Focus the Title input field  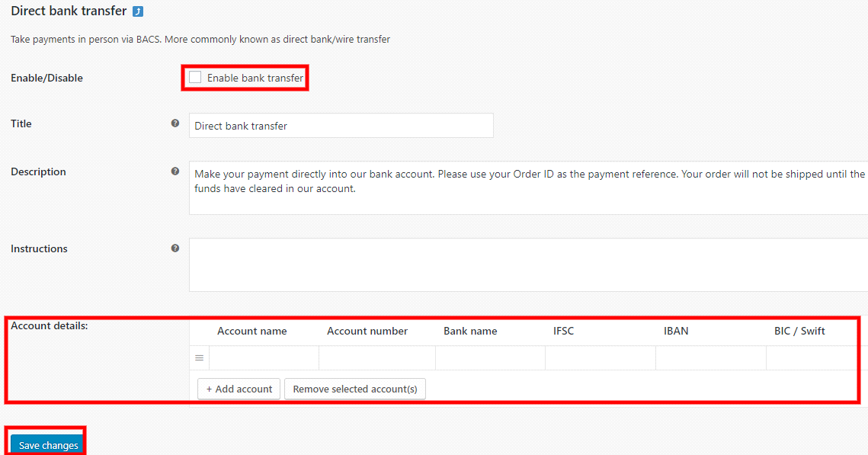(341, 125)
